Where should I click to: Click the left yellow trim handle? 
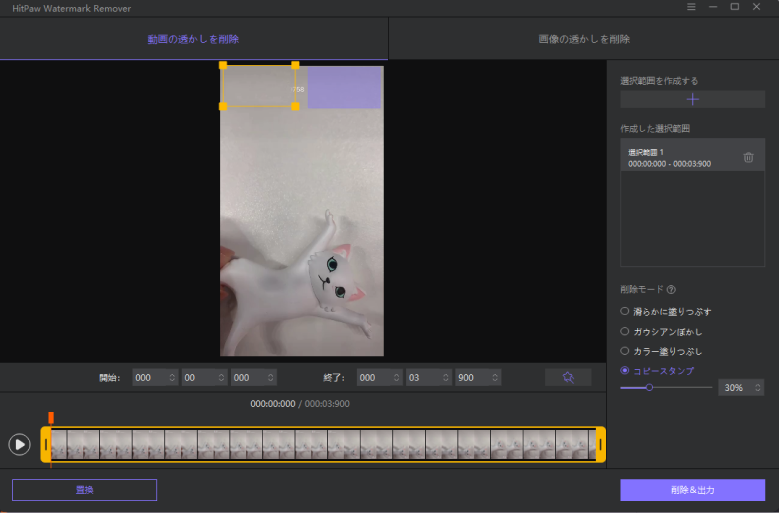[46, 444]
